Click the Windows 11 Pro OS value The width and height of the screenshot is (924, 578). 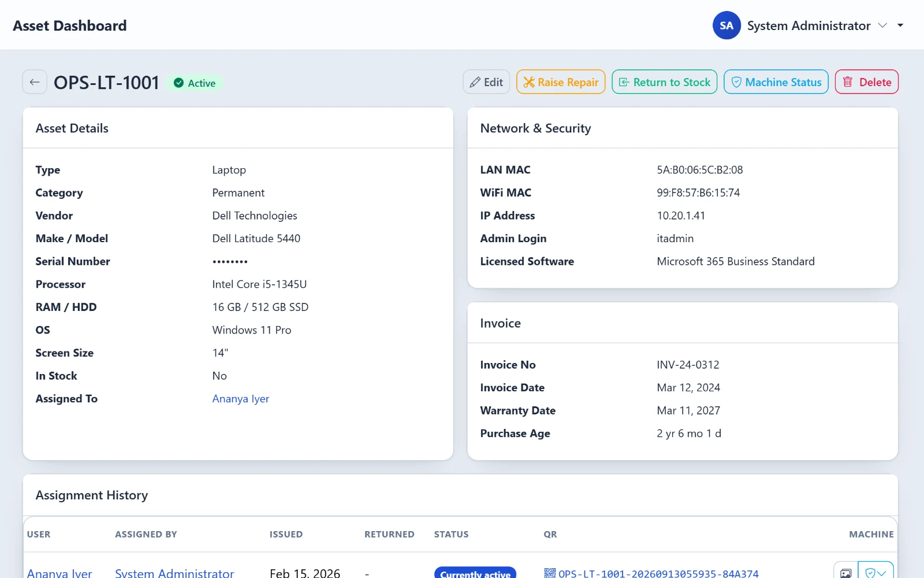point(252,330)
